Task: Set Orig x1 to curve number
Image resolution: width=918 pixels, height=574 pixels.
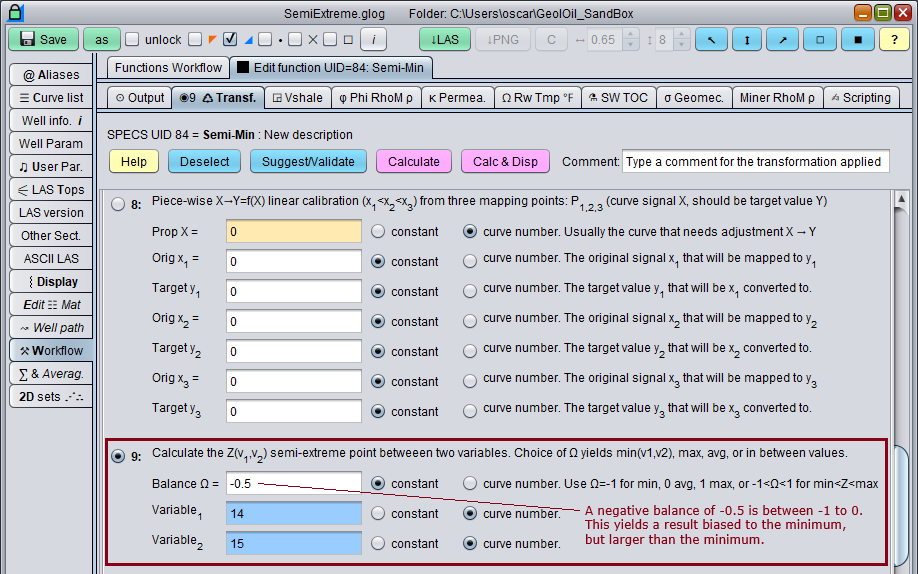Action: click(470, 261)
